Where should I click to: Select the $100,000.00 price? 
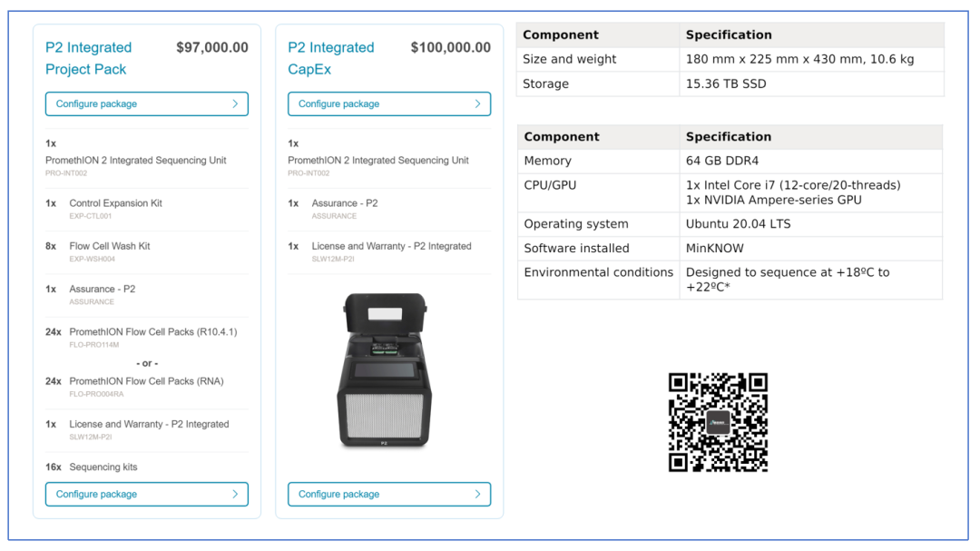[x=451, y=47]
